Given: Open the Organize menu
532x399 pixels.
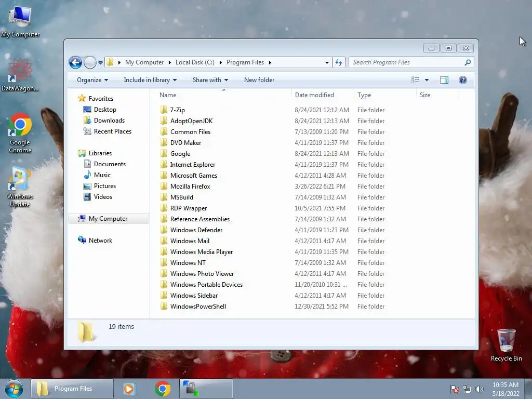Looking at the screenshot, I should 92,80.
